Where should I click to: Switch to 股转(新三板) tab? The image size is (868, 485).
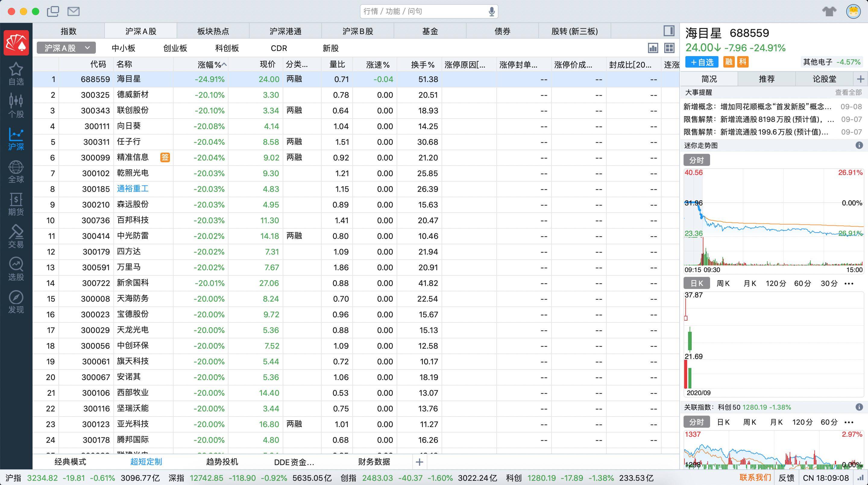(x=574, y=31)
